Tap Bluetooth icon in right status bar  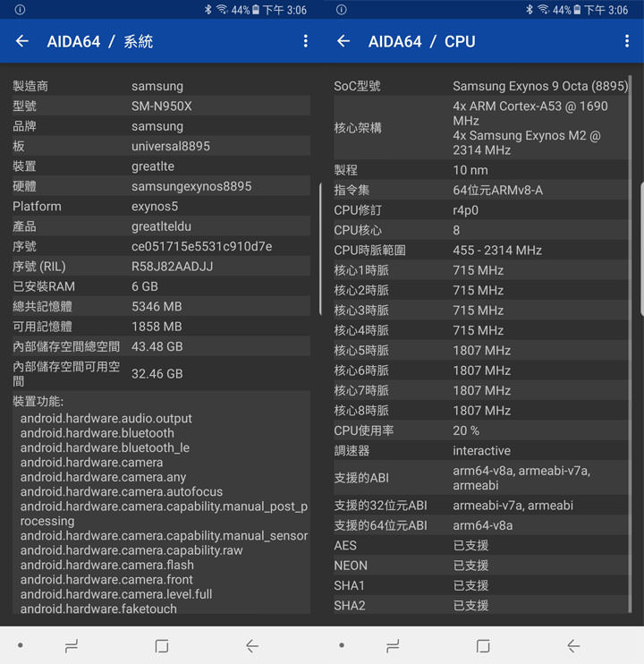[x=529, y=9]
